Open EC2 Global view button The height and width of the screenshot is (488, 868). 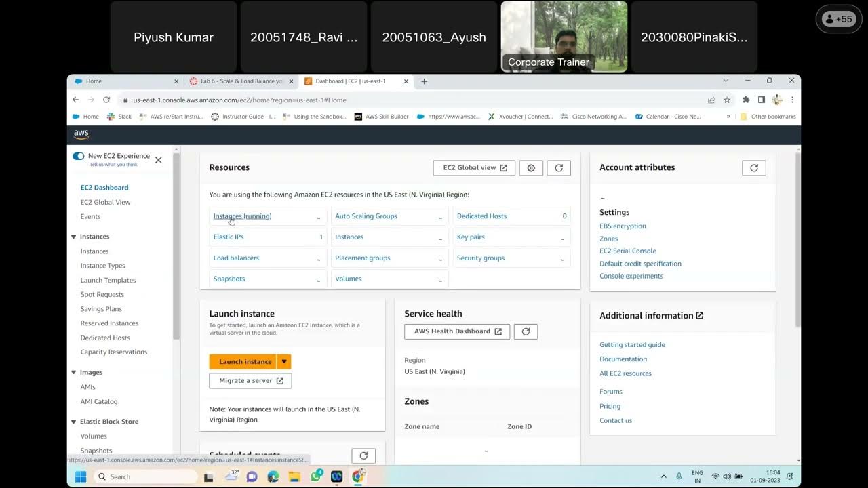474,168
